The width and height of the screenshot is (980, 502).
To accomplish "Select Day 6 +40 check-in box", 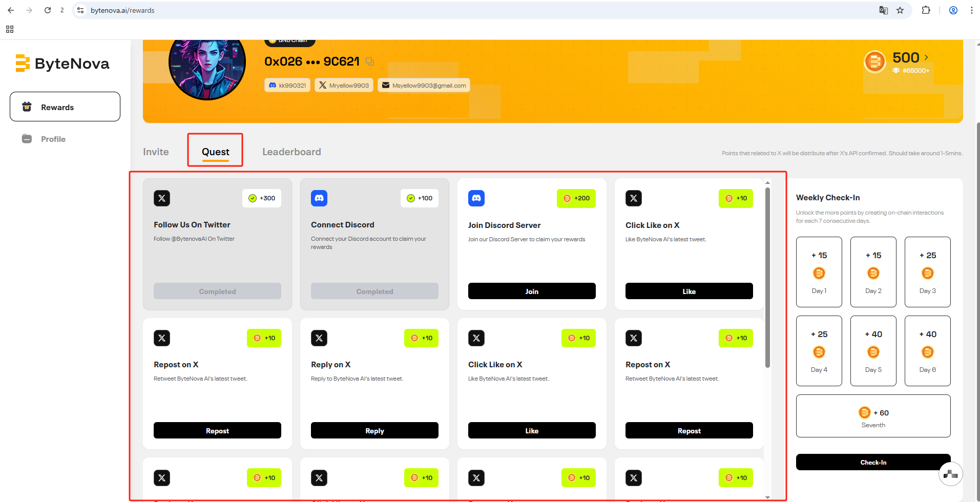I will pyautogui.click(x=928, y=351).
